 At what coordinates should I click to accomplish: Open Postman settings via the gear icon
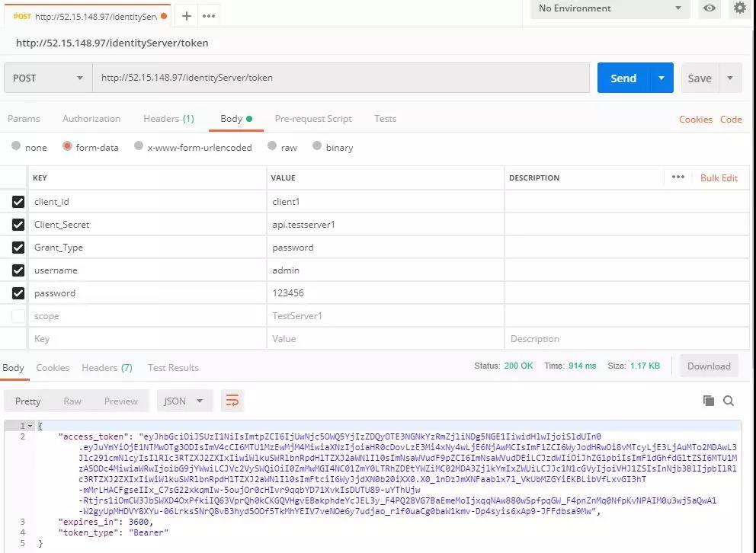click(x=738, y=9)
